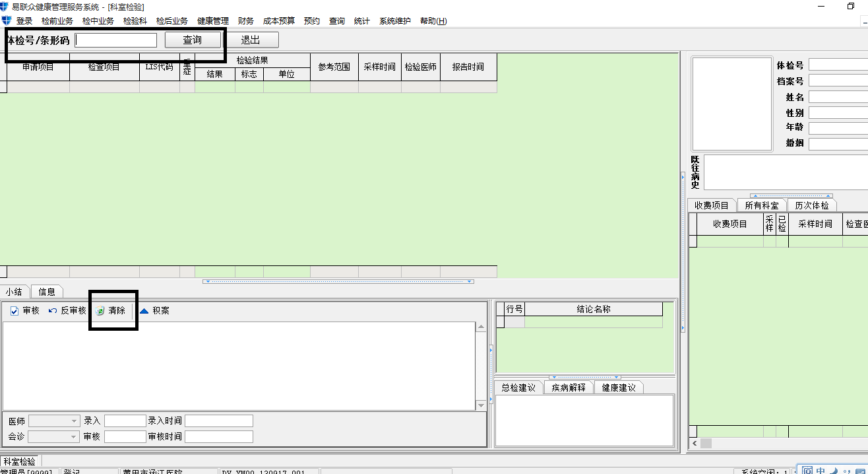868x474 pixels.
Task: Click the 单位 sub-column header
Action: [287, 75]
